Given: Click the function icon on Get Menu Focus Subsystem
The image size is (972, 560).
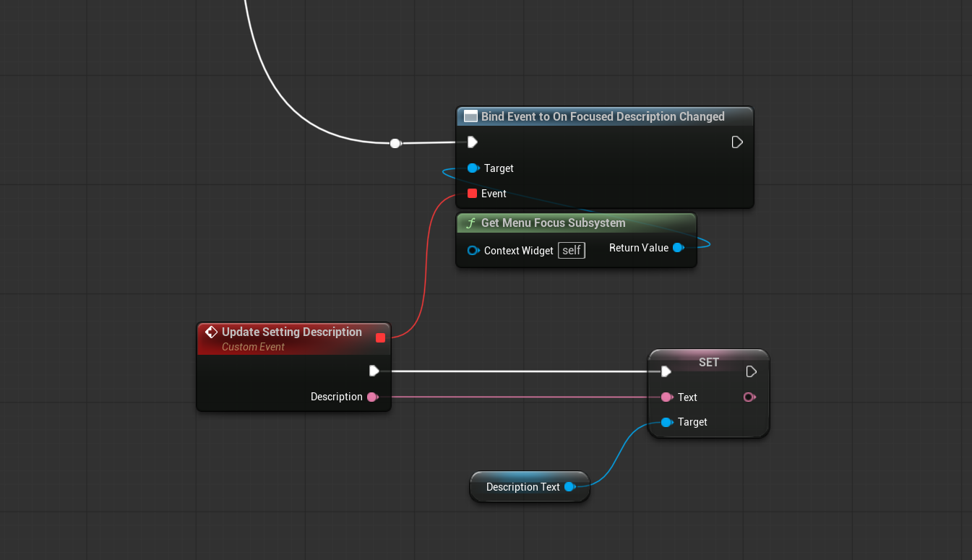Looking at the screenshot, I should pyautogui.click(x=471, y=223).
